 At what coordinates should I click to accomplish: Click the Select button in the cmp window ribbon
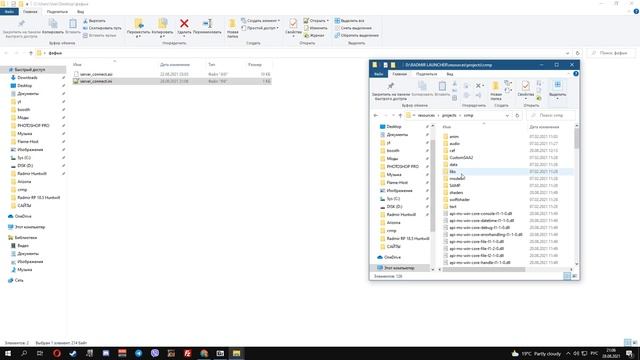click(x=557, y=89)
